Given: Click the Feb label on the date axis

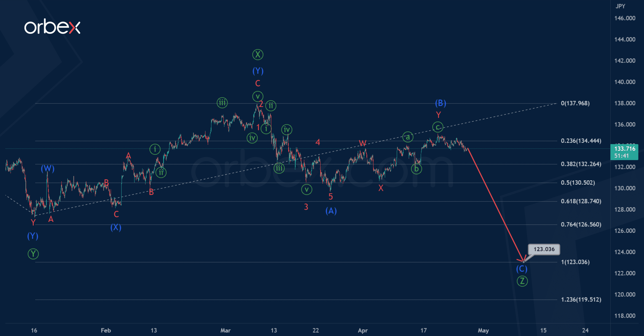Looking at the screenshot, I should click(106, 330).
